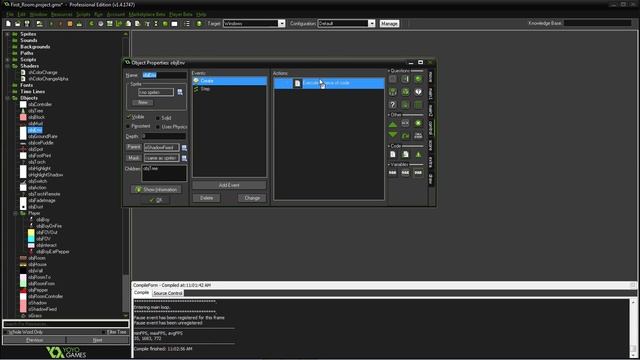Viewport: 640px width, 360px height.
Task: Select the Comment action icon
Action: point(418,154)
